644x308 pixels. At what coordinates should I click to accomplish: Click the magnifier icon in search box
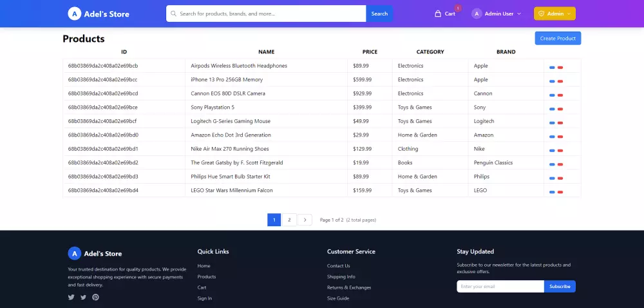[173, 14]
